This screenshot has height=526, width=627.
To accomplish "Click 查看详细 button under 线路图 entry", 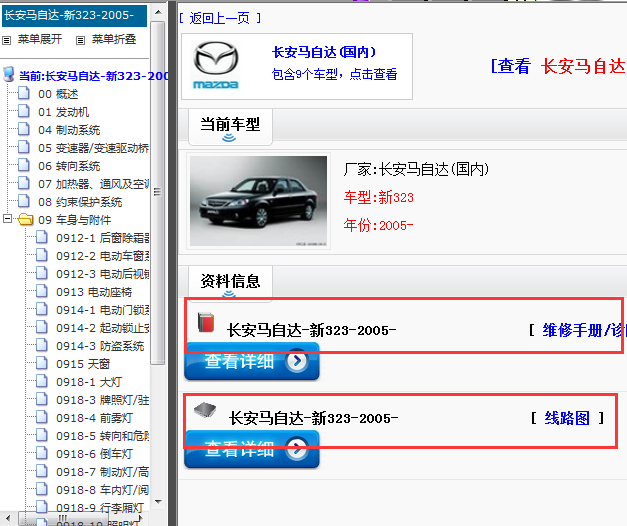I will click(x=252, y=449).
